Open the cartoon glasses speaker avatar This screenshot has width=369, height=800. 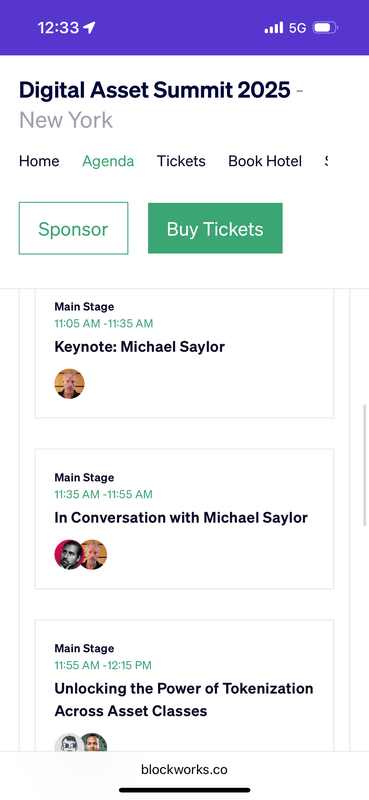(x=67, y=743)
